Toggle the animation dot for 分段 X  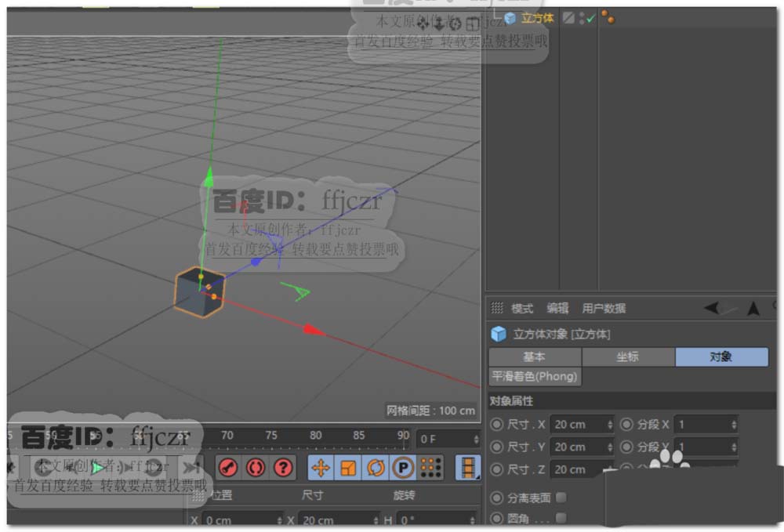click(x=626, y=425)
